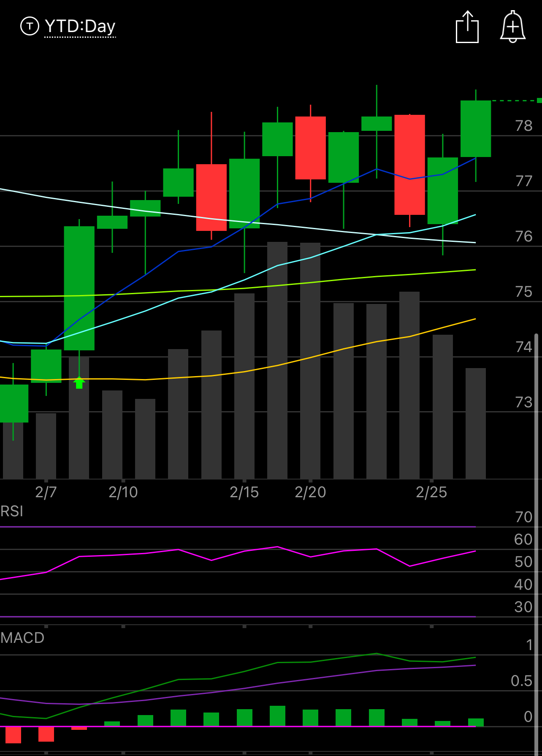The width and height of the screenshot is (542, 756).
Task: Tap the RSI 50 midline label
Action: (x=524, y=562)
